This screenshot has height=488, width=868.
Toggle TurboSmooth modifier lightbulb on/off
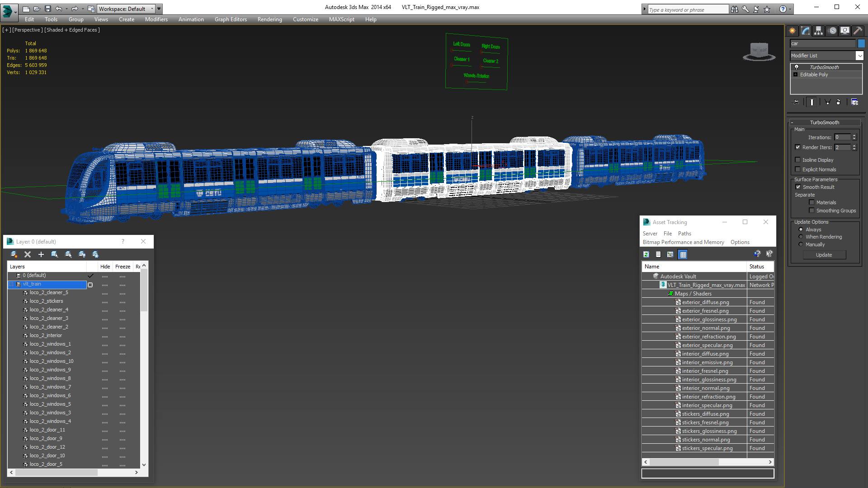(x=797, y=67)
